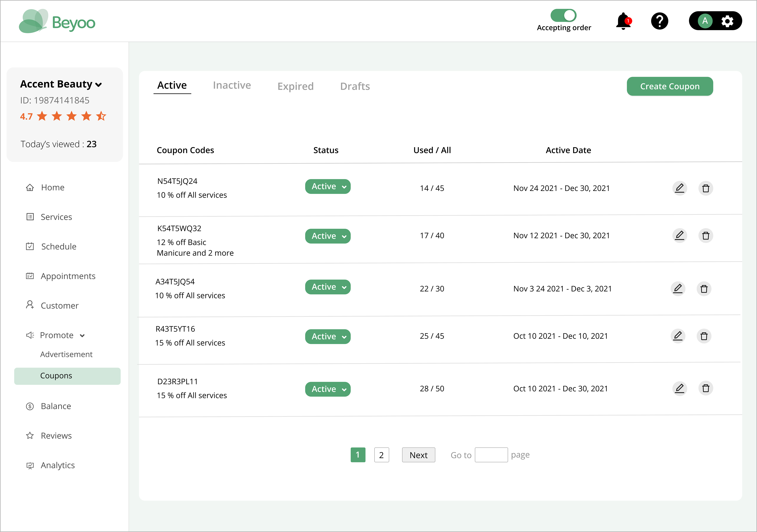Click the Customer person icon

(x=30, y=305)
